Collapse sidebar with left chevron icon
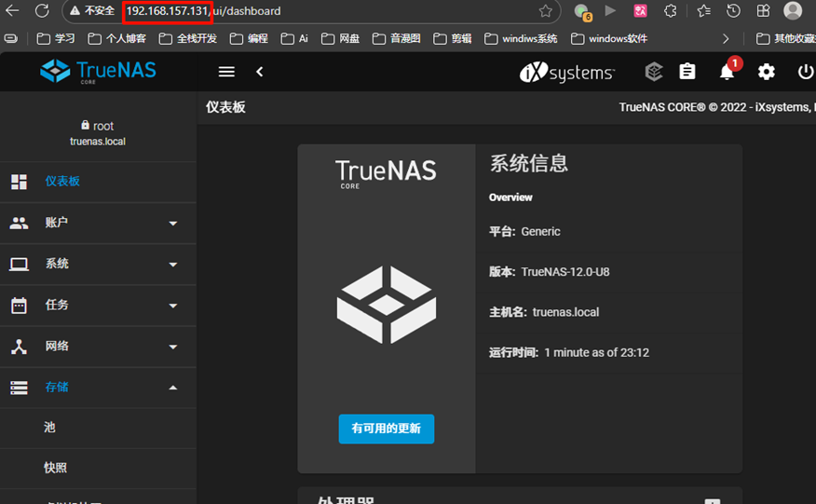 click(260, 72)
